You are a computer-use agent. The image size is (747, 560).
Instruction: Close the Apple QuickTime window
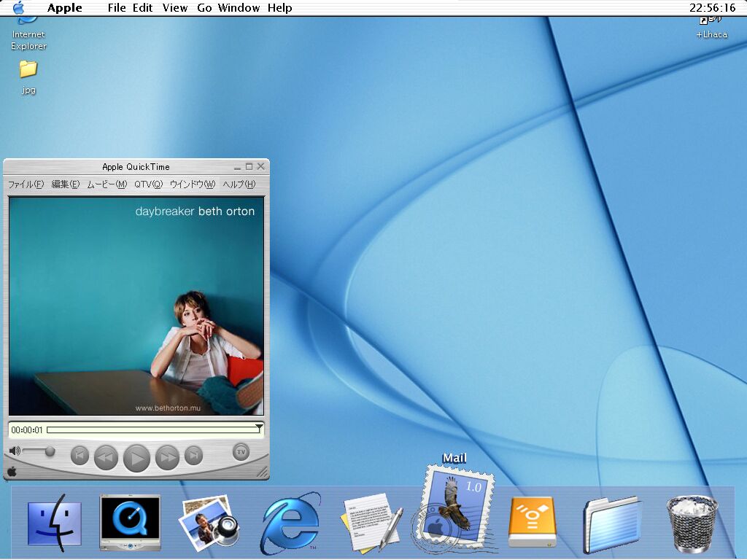pos(260,166)
